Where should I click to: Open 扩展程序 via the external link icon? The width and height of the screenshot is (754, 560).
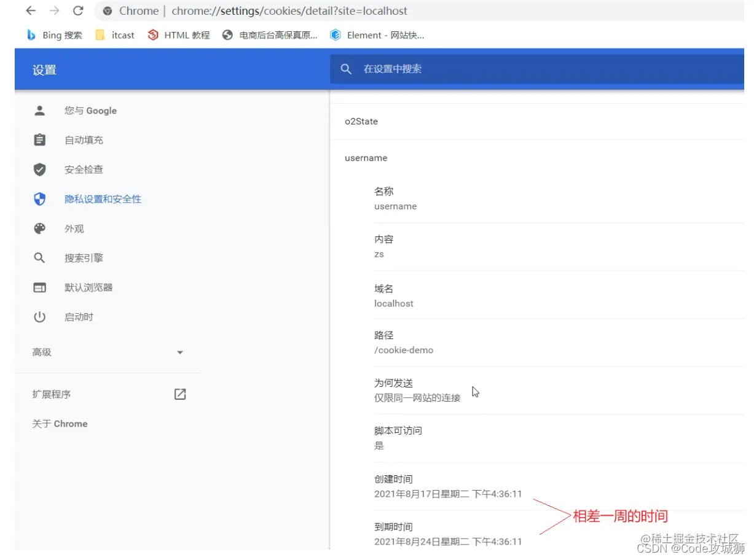(x=179, y=394)
